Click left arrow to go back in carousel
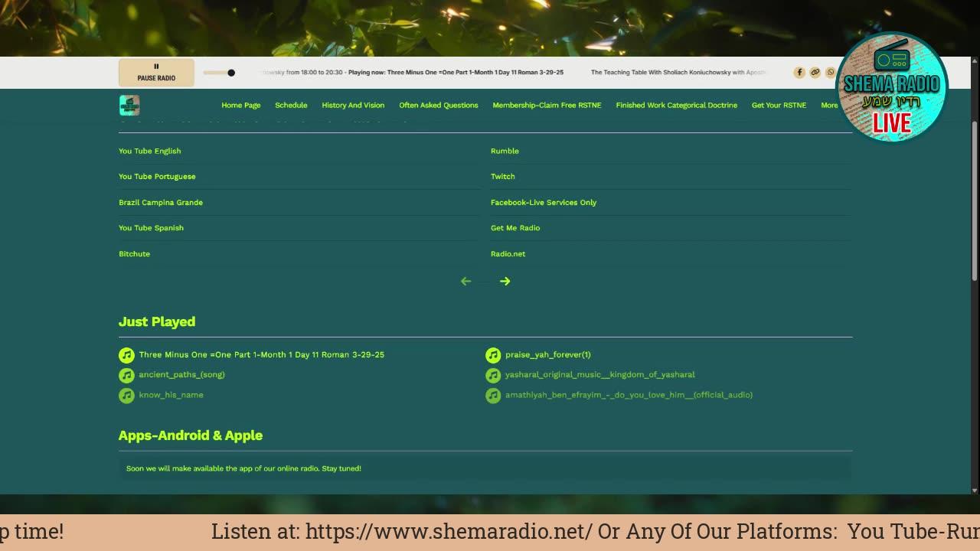Image resolution: width=980 pixels, height=551 pixels. (x=465, y=281)
